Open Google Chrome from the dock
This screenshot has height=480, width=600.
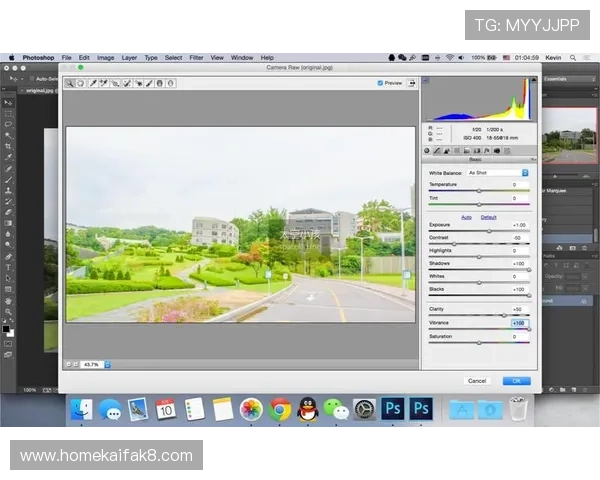click(x=280, y=408)
